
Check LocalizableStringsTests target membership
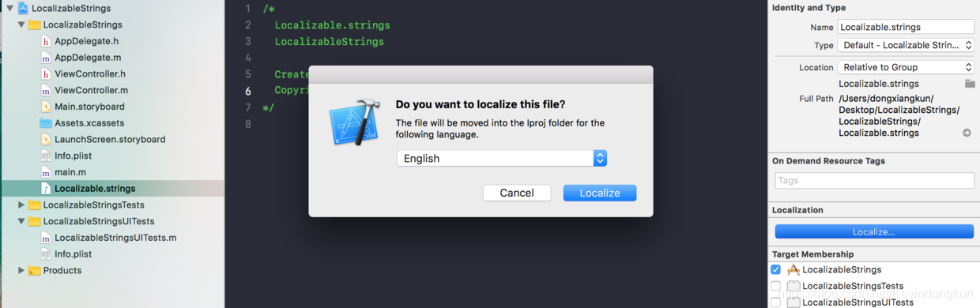coord(775,286)
